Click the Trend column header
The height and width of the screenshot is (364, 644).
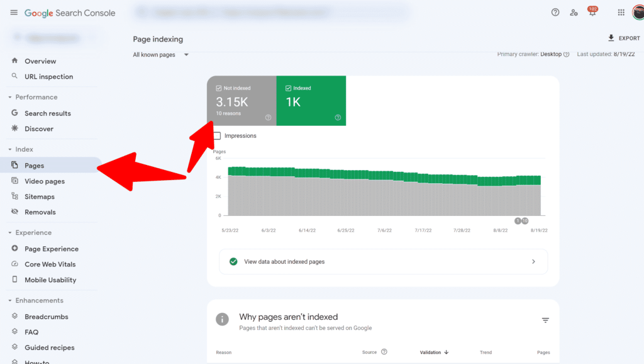pyautogui.click(x=486, y=353)
